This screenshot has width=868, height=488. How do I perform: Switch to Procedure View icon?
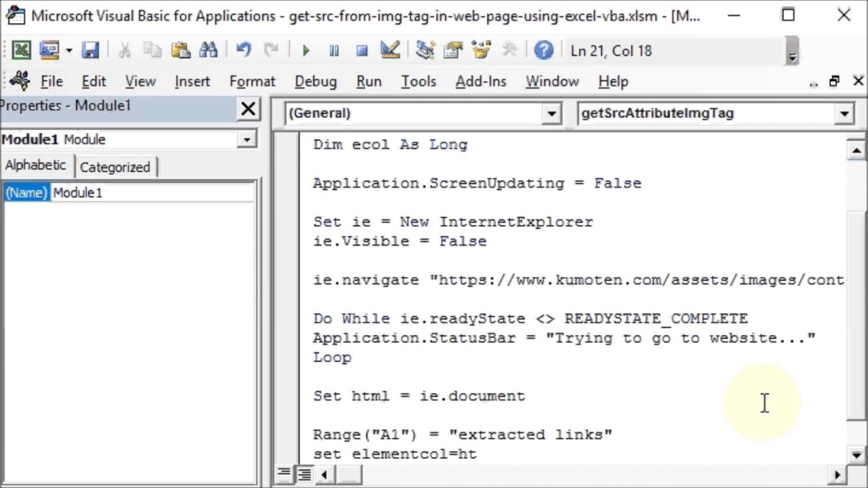pos(284,474)
